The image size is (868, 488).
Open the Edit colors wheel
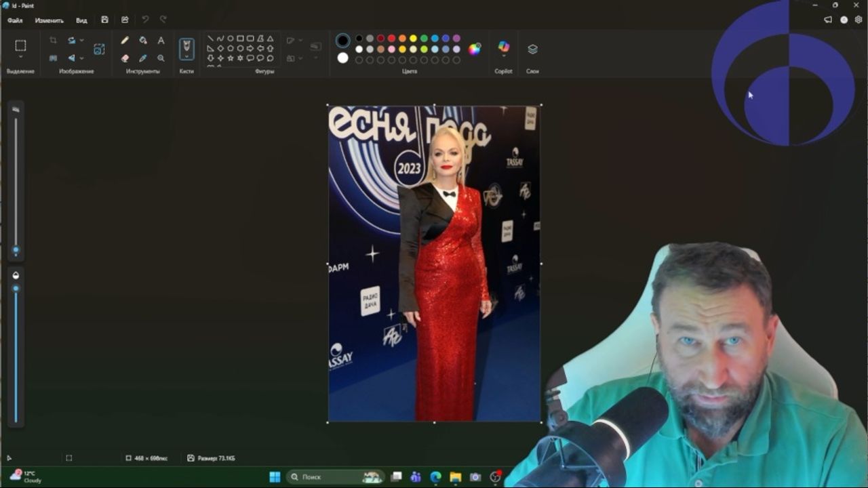475,49
